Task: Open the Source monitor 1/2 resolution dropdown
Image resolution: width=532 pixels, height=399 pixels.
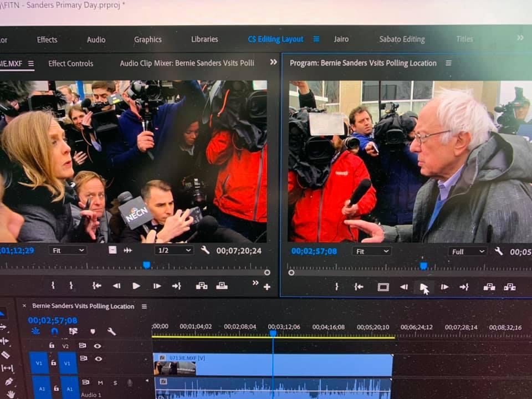Action: (x=174, y=250)
